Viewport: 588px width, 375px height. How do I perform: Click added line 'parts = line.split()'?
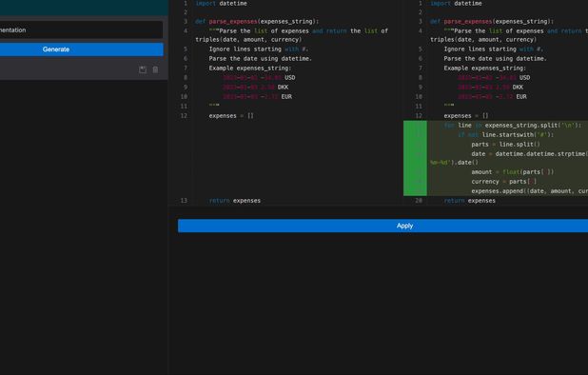coord(506,145)
